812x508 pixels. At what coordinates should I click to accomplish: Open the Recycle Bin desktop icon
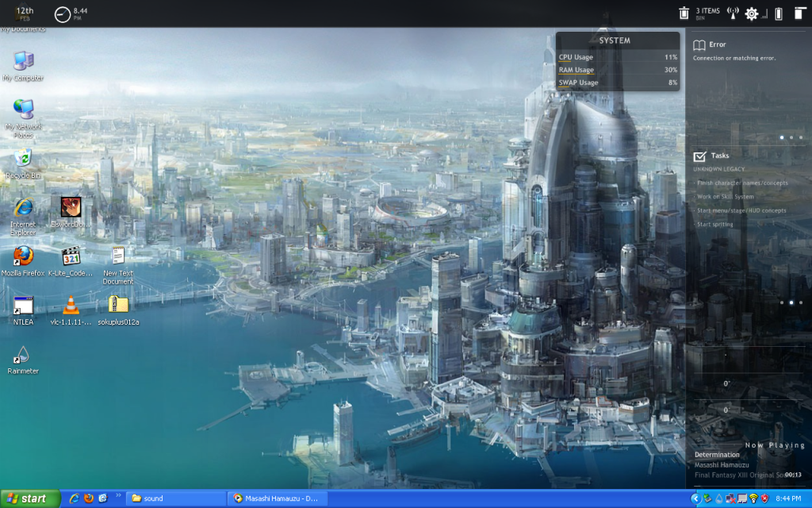23,164
